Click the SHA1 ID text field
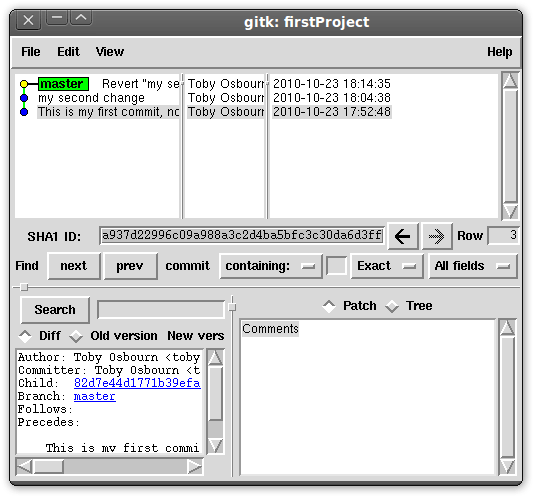Screen dimensions: 534x499 (242, 235)
